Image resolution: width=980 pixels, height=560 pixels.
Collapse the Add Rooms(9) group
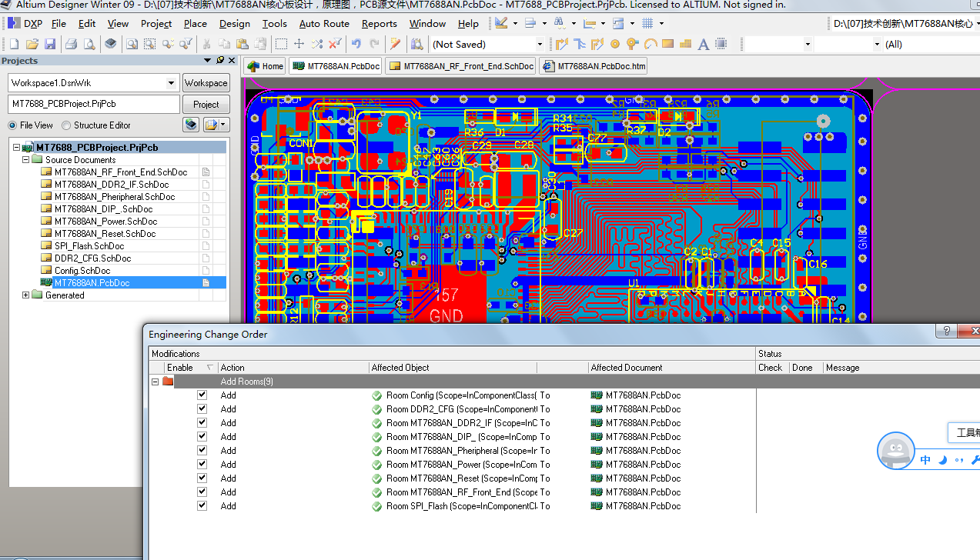pos(155,382)
